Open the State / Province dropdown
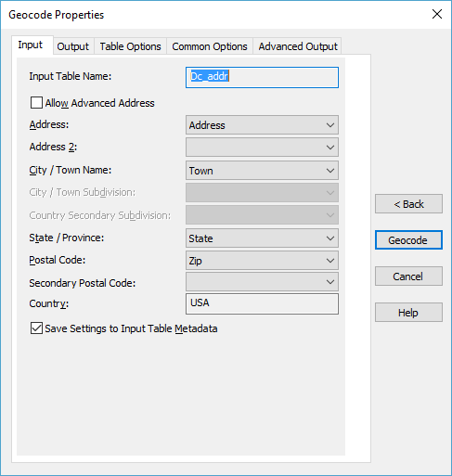 point(262,238)
